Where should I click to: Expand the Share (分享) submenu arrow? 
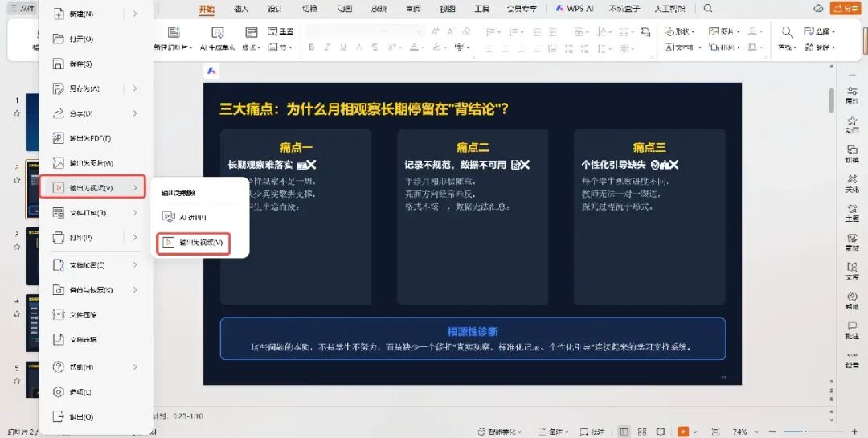(135, 113)
